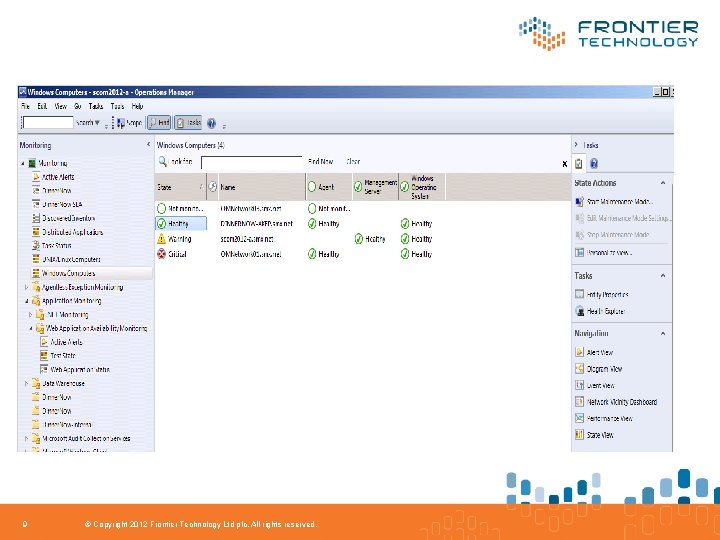Open the Diagram View navigation link

click(599, 369)
